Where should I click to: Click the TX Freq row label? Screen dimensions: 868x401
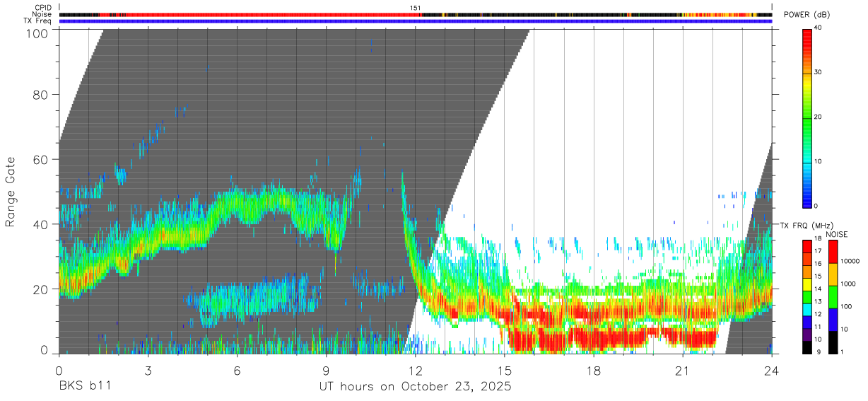point(38,21)
